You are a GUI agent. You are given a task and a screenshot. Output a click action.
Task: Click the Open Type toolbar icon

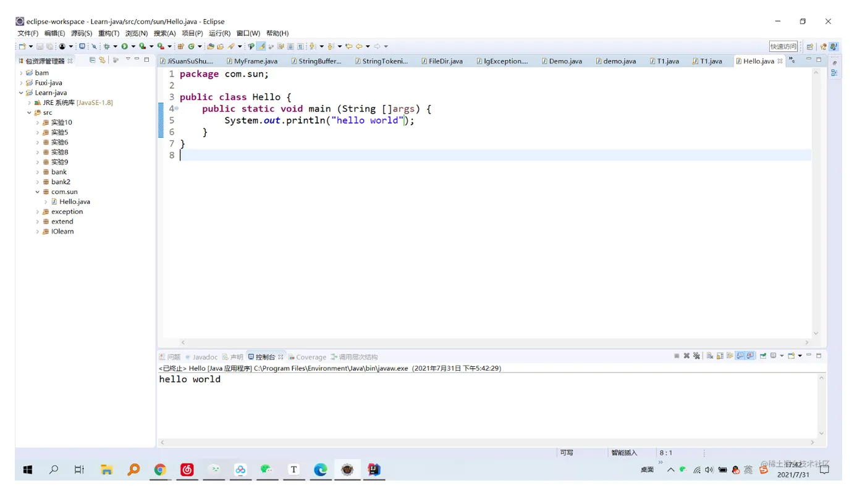(210, 46)
